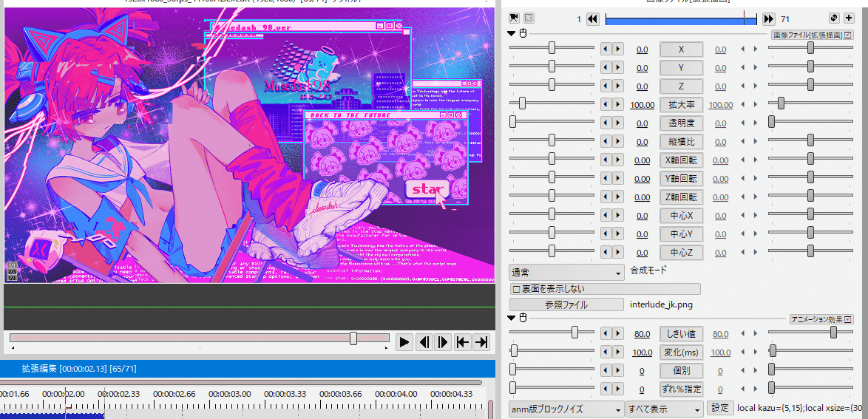Jump to first frame of preview
This screenshot has height=419, width=868.
click(x=462, y=343)
